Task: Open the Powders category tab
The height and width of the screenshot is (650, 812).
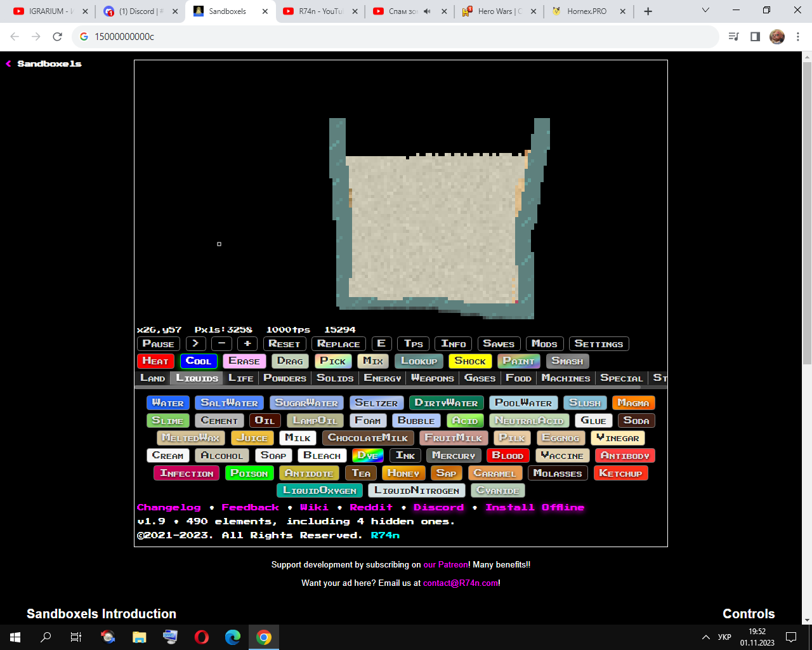Action: tap(285, 378)
